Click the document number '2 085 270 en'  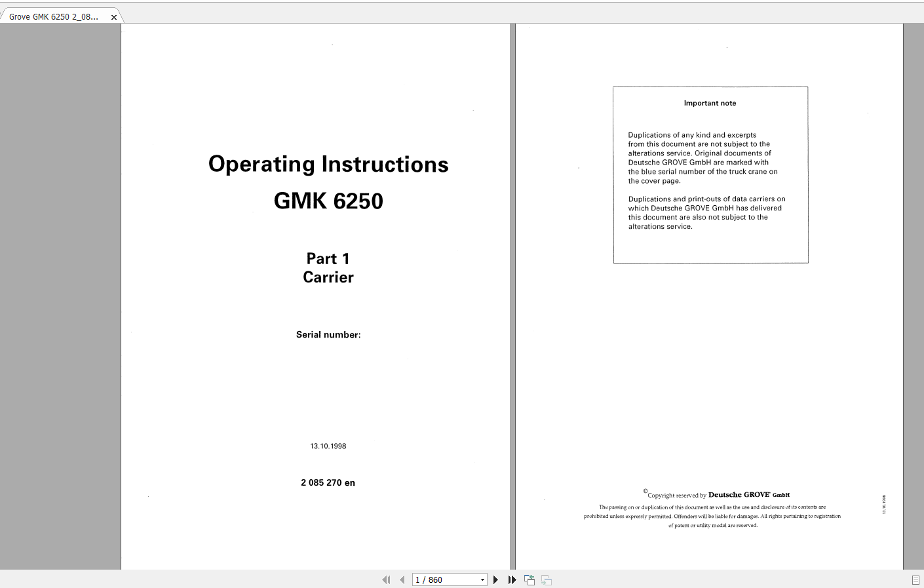tap(328, 483)
